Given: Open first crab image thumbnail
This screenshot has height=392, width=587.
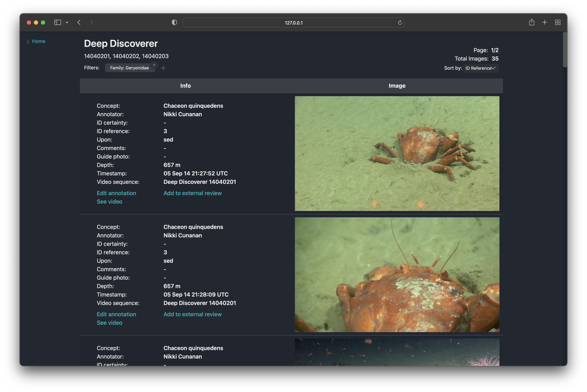Looking at the screenshot, I should [x=397, y=154].
